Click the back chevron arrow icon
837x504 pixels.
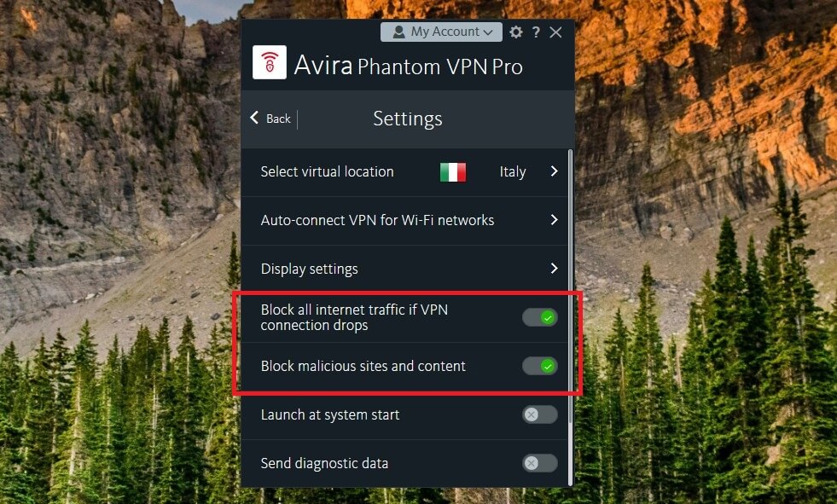coord(253,119)
